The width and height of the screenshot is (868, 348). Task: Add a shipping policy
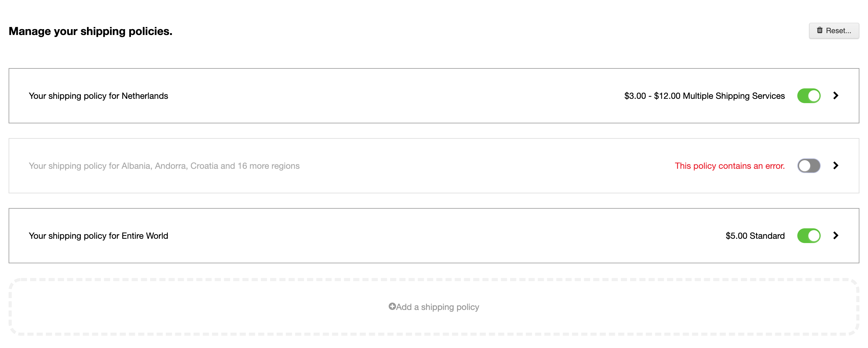[434, 307]
